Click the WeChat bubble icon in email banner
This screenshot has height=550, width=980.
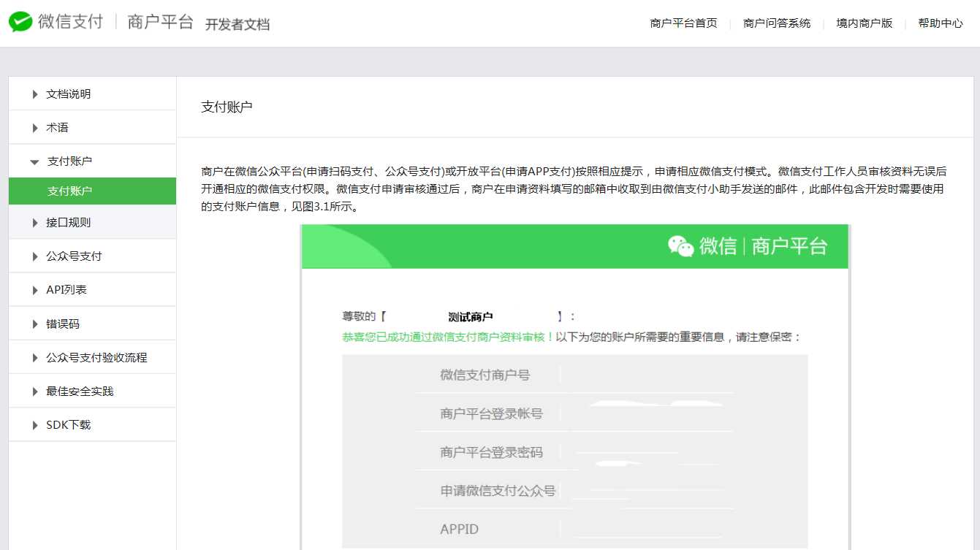tap(680, 246)
